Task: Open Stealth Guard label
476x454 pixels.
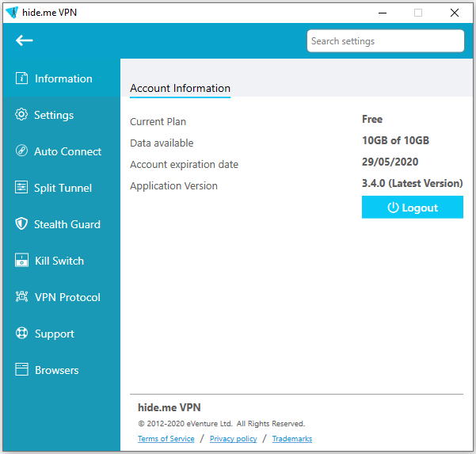Action: [x=67, y=224]
